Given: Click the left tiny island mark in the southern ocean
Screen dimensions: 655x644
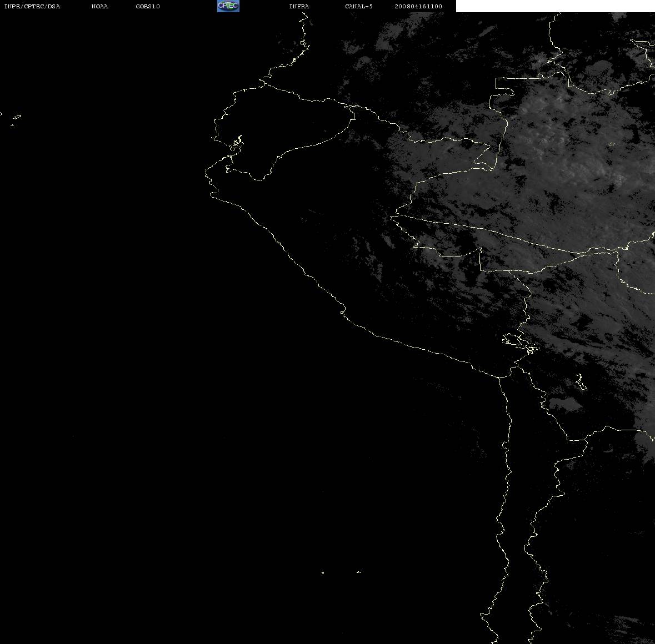Looking at the screenshot, I should (322, 572).
